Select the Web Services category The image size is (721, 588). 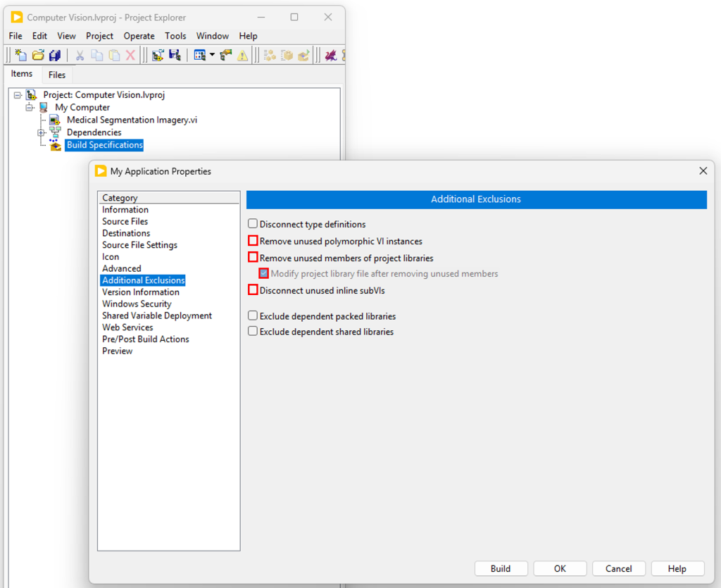pyautogui.click(x=127, y=327)
